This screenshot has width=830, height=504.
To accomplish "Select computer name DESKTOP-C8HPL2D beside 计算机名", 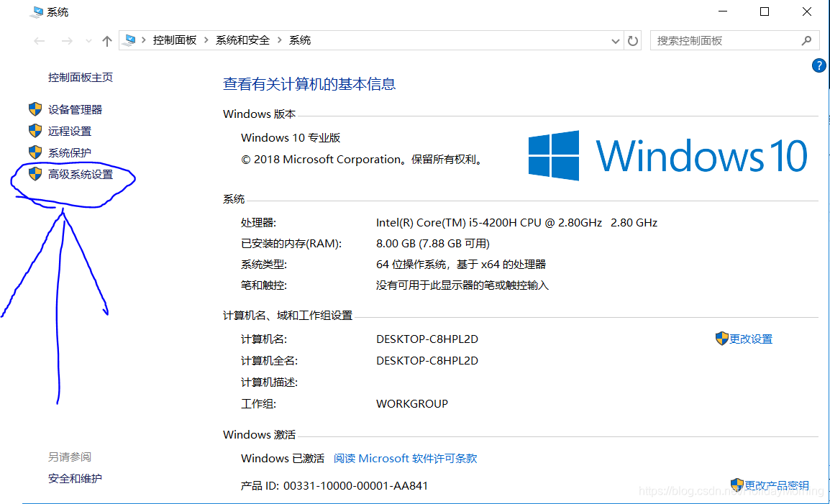I will point(427,339).
